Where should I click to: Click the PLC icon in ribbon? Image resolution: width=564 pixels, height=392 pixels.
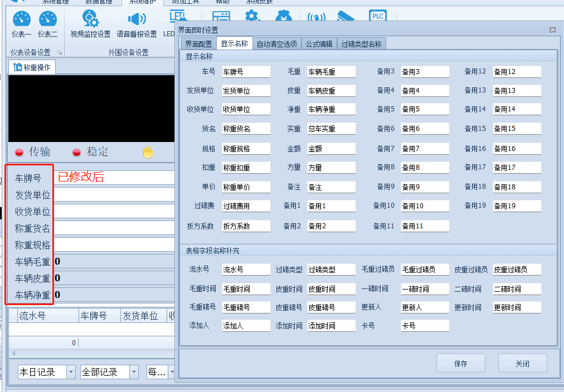[x=378, y=16]
